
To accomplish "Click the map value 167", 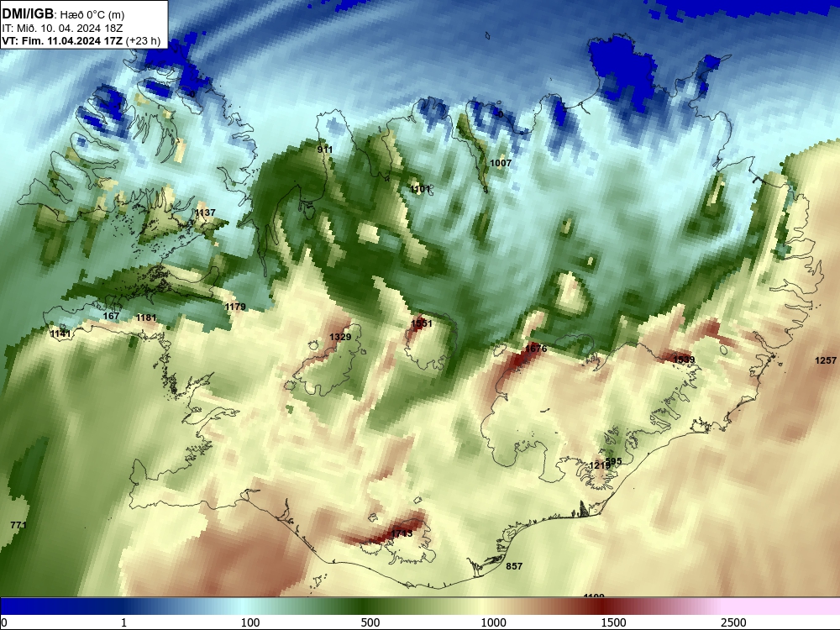I will tap(111, 316).
